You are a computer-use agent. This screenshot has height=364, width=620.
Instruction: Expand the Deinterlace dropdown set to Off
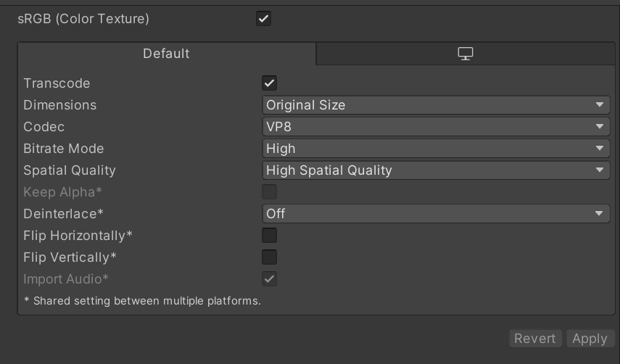(x=435, y=214)
